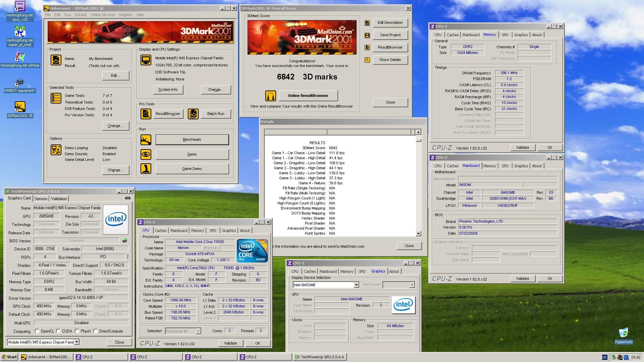Click the Core Speed value field in CPU-Z
The image size is (644, 362).
(x=180, y=300)
